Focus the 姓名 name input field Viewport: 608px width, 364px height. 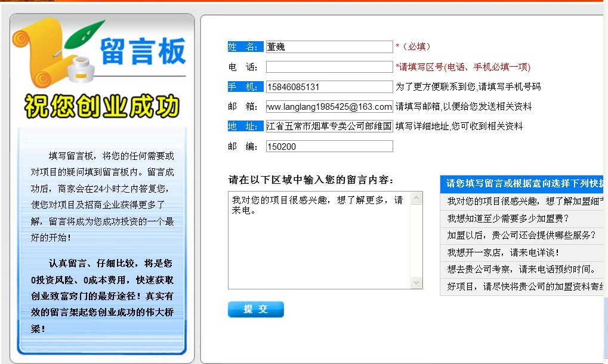329,47
